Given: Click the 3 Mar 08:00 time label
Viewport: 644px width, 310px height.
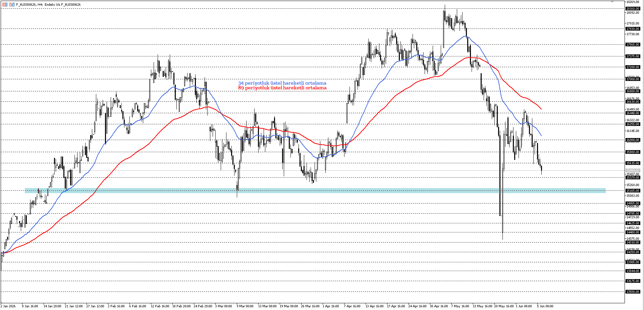Looking at the screenshot, I should point(223,306).
